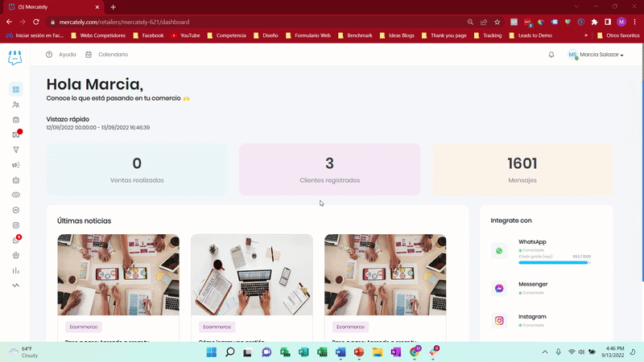Viewport: 644px width, 362px height.
Task: Open Messenger chats from sidebar
Action: point(15,210)
